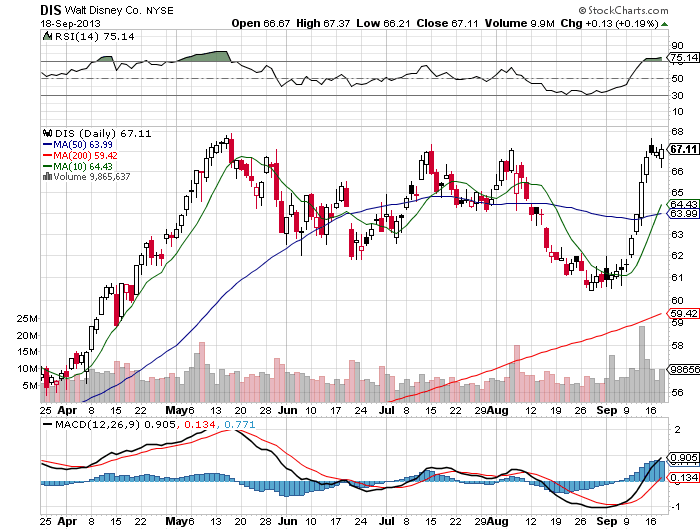Click the 0.905 MACD value tag

point(683,458)
